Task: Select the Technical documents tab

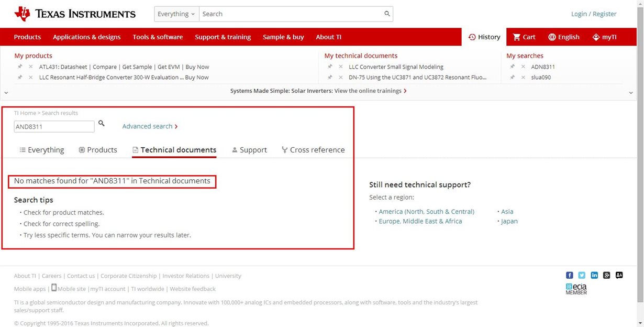Action: (174, 150)
